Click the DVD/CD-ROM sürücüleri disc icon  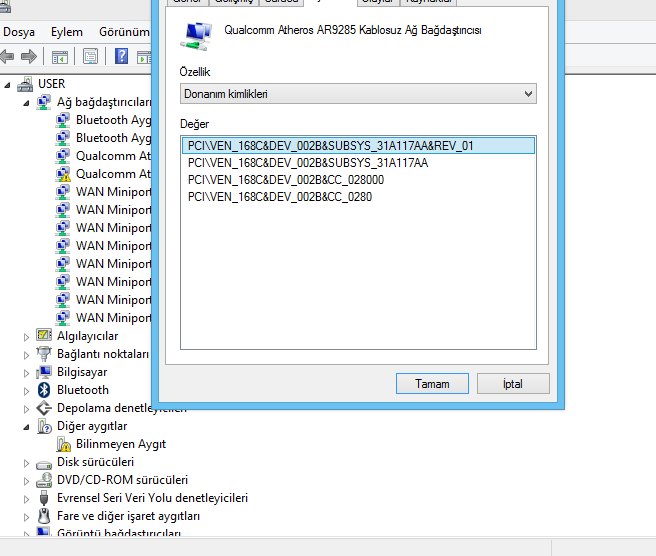tap(44, 480)
